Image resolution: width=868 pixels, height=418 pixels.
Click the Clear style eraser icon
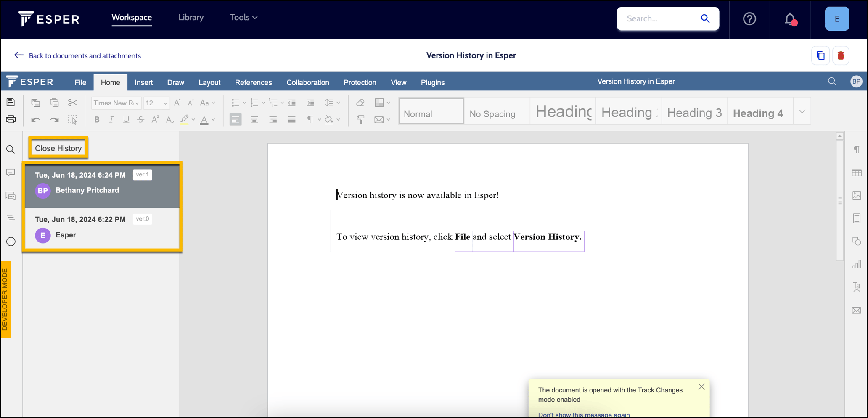[360, 103]
